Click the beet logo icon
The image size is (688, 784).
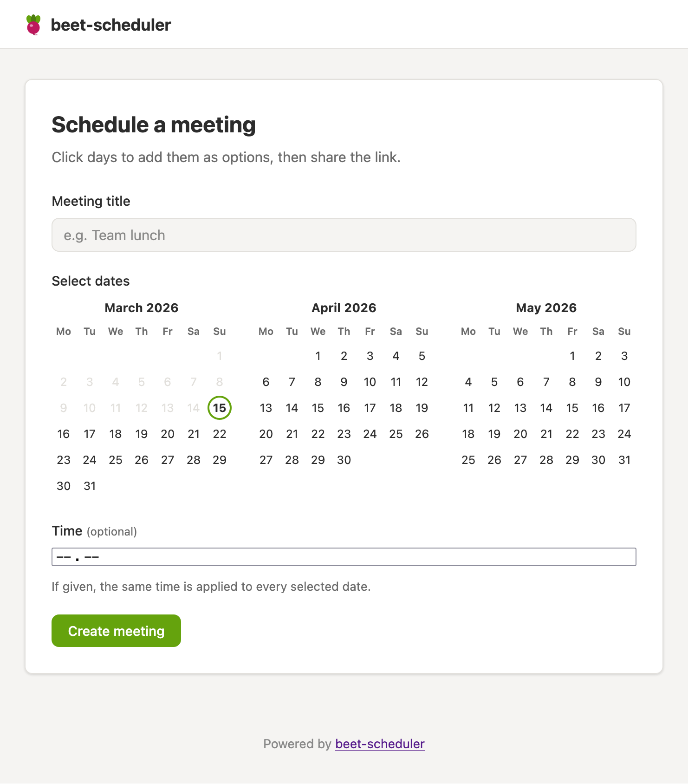[33, 25]
